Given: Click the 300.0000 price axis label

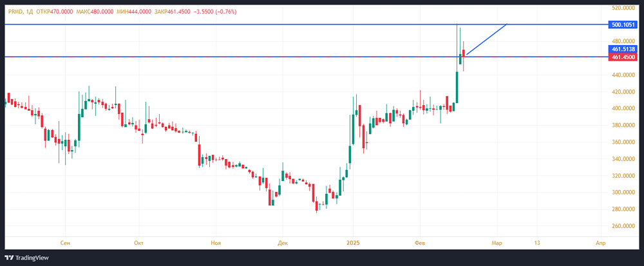Looking at the screenshot, I should click(624, 192).
